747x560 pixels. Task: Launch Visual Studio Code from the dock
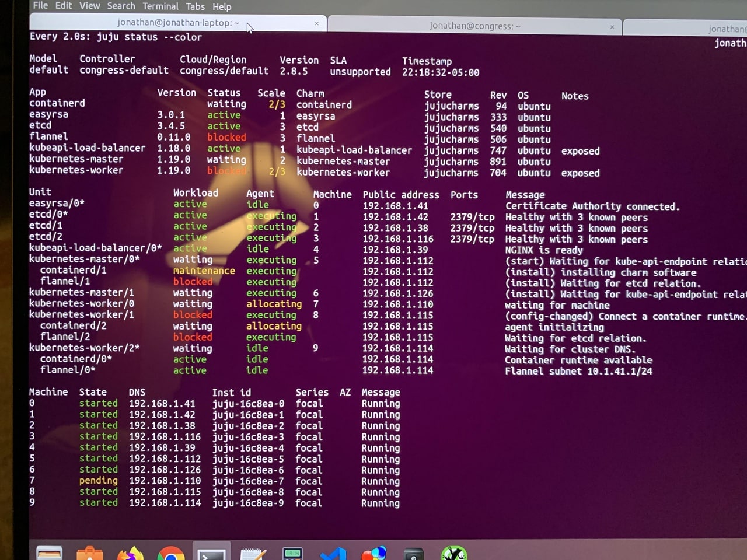(x=333, y=552)
